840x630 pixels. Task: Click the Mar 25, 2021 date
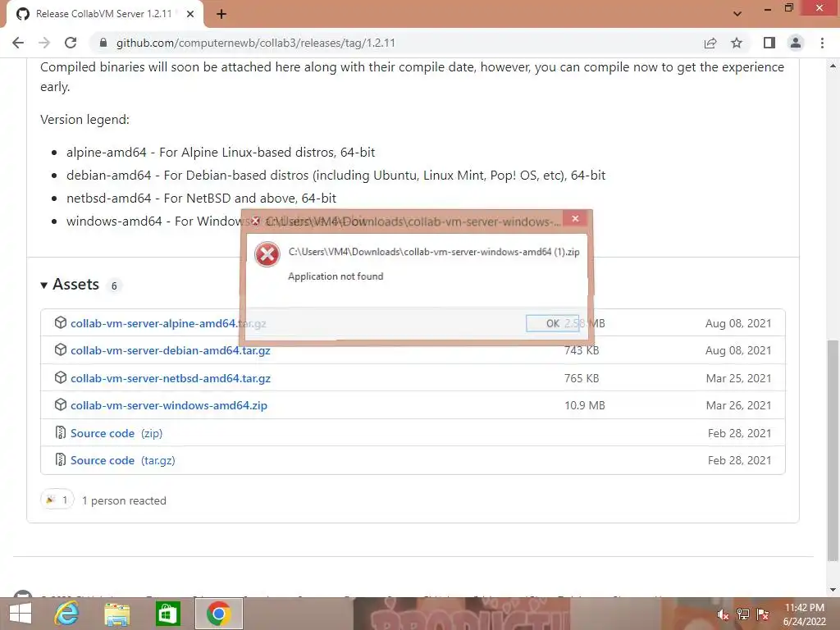(x=739, y=378)
